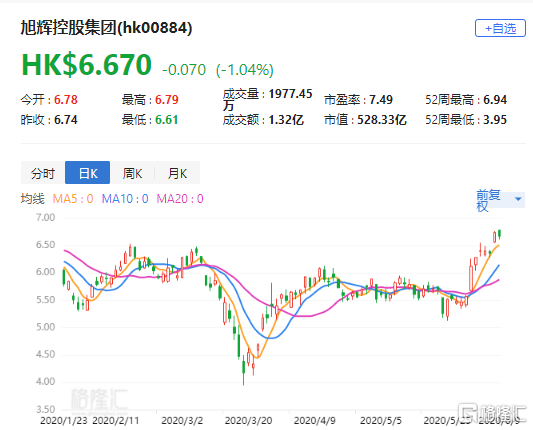533x430 pixels.
Task: Click the 52周最高 value 6.94
Action: tap(495, 100)
